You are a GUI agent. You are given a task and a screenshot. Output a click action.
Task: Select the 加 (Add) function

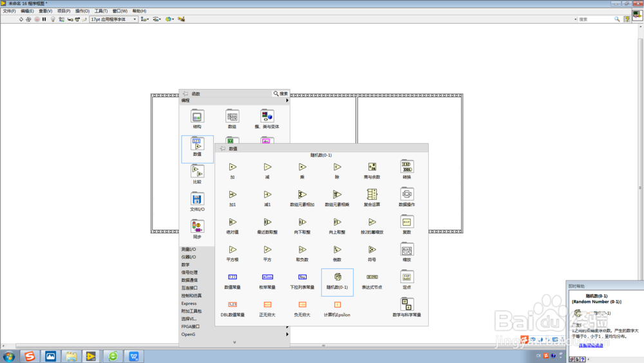click(232, 167)
